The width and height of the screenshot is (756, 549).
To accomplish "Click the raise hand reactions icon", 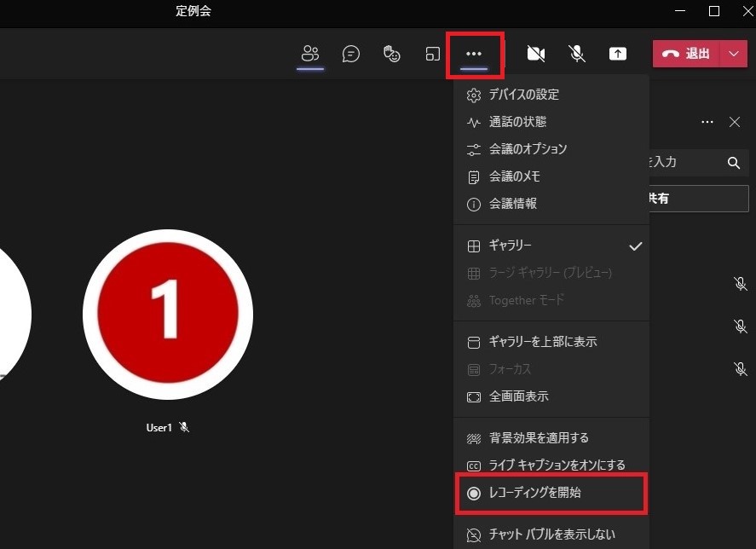I will (x=391, y=54).
